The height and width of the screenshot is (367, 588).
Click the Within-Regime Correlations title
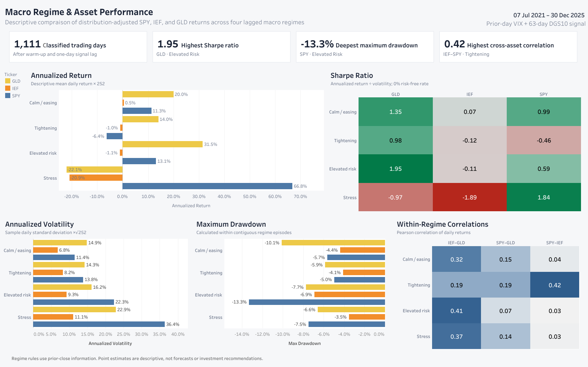pyautogui.click(x=442, y=224)
